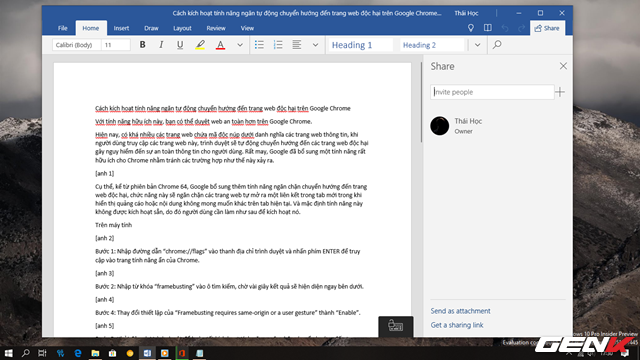Open the Tell Me lightbulb
Viewport: 640px width, 360px height.
[x=471, y=28]
